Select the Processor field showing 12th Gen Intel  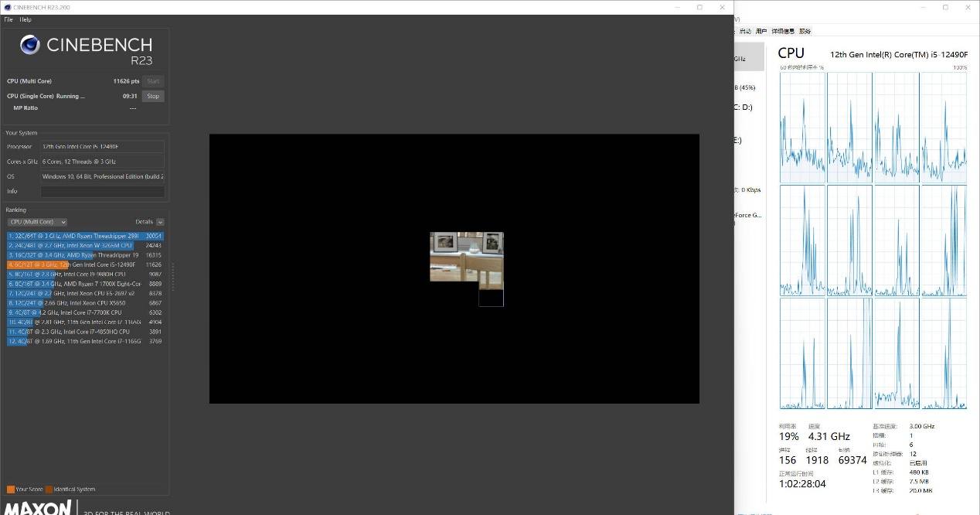(102, 146)
